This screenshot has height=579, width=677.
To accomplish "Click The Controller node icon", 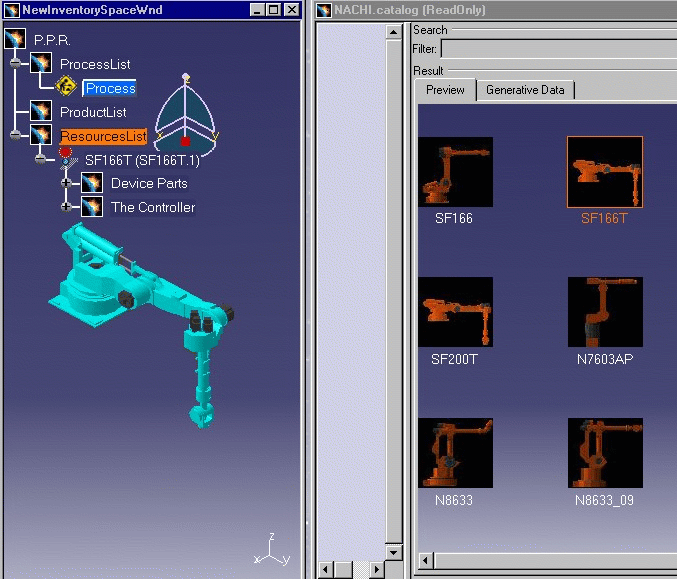I will click(92, 207).
